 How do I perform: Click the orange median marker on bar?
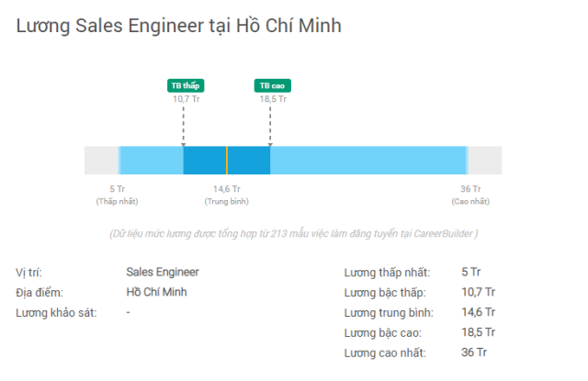pyautogui.click(x=227, y=160)
